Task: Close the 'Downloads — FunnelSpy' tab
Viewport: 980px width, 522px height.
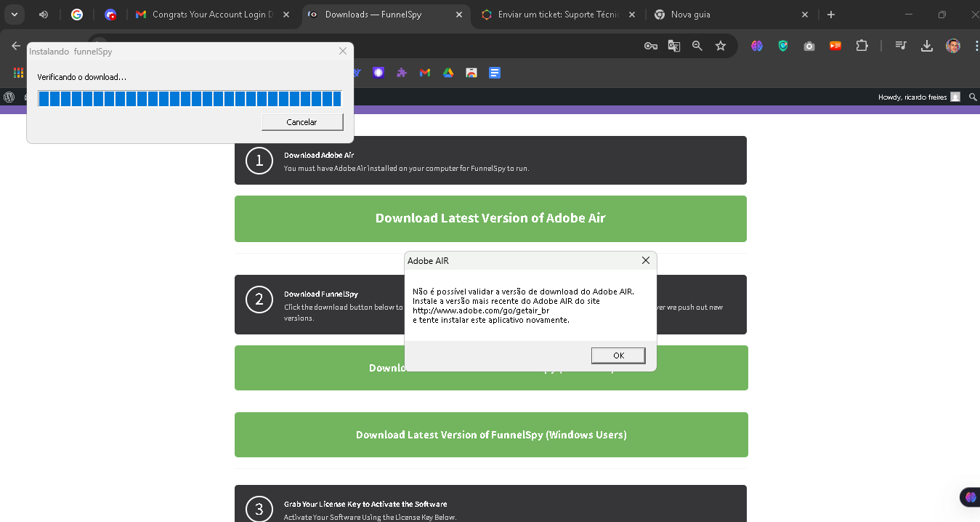Action: coord(459,15)
